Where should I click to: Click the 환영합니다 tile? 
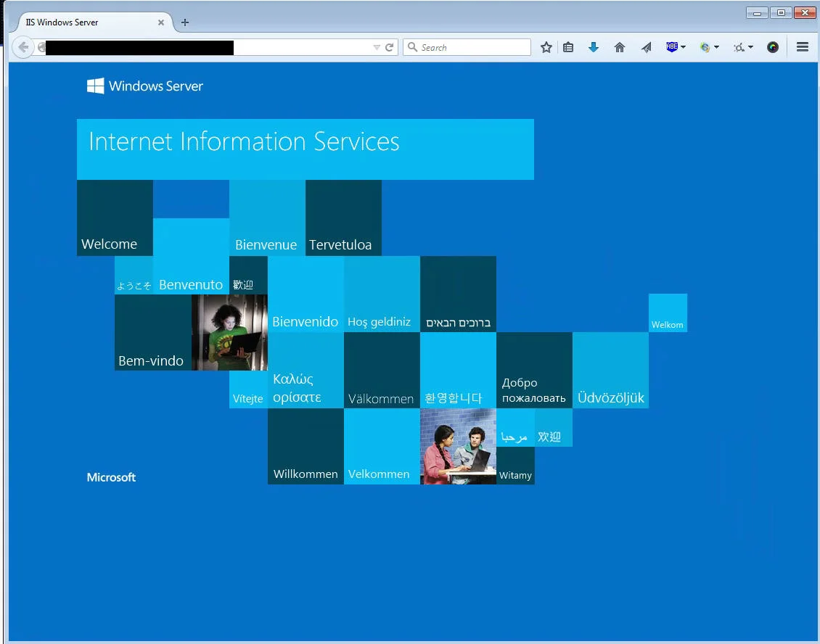pos(458,371)
